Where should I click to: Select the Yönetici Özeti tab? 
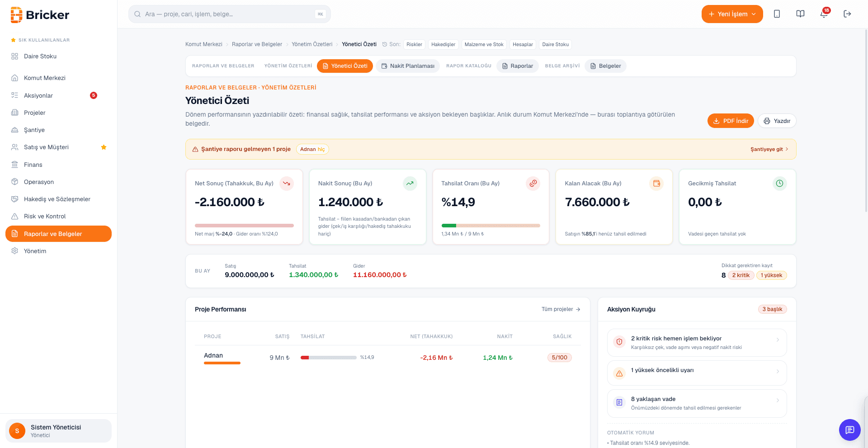pos(345,66)
